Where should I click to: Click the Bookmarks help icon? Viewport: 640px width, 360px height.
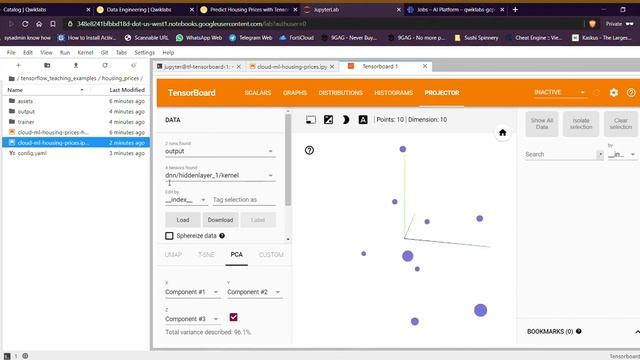579,331
